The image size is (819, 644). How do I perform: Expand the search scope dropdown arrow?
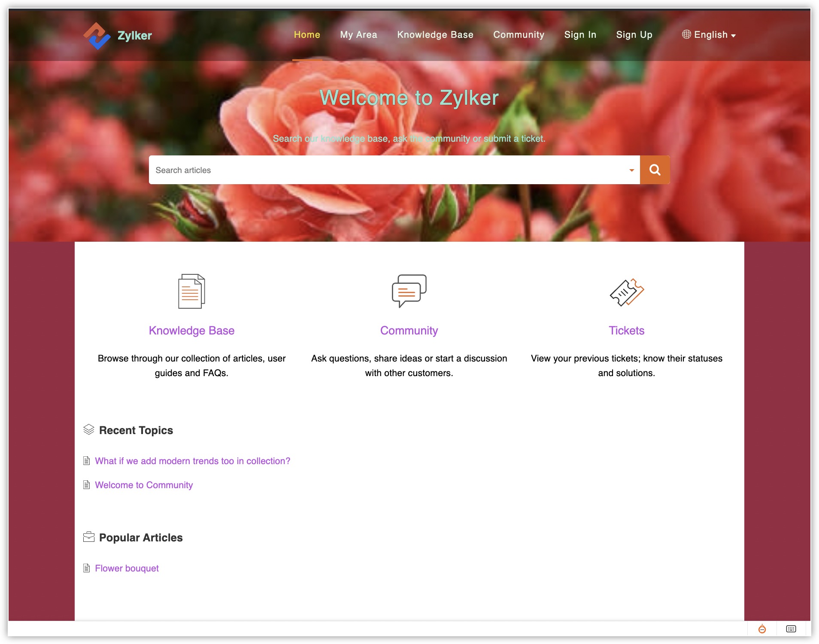pyautogui.click(x=631, y=170)
